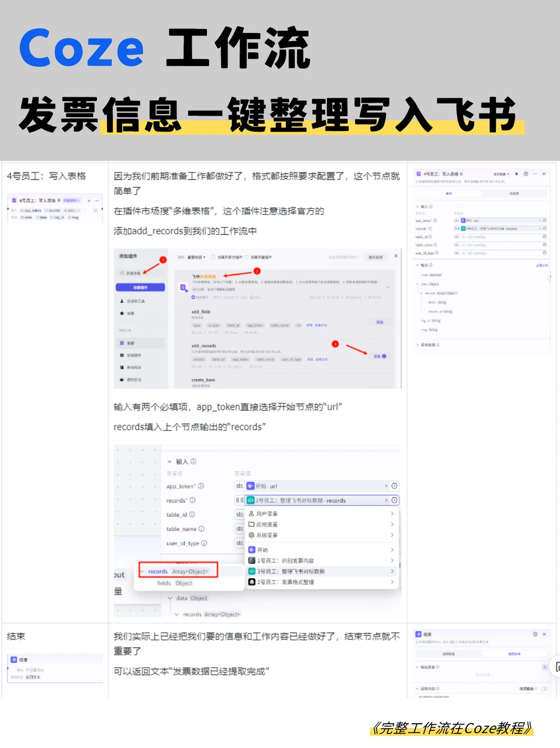The height and width of the screenshot is (748, 560).
Task: Select 全部 category in plugin sidebar
Action: click(141, 343)
